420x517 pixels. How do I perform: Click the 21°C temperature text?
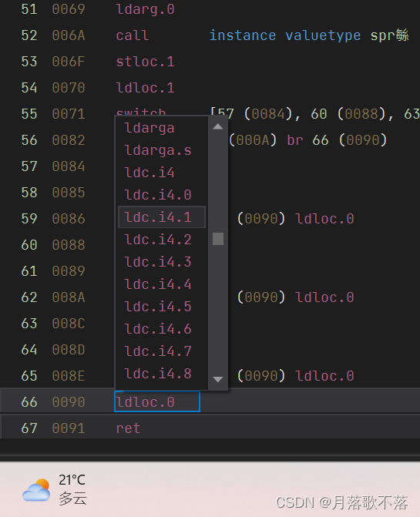(72, 480)
